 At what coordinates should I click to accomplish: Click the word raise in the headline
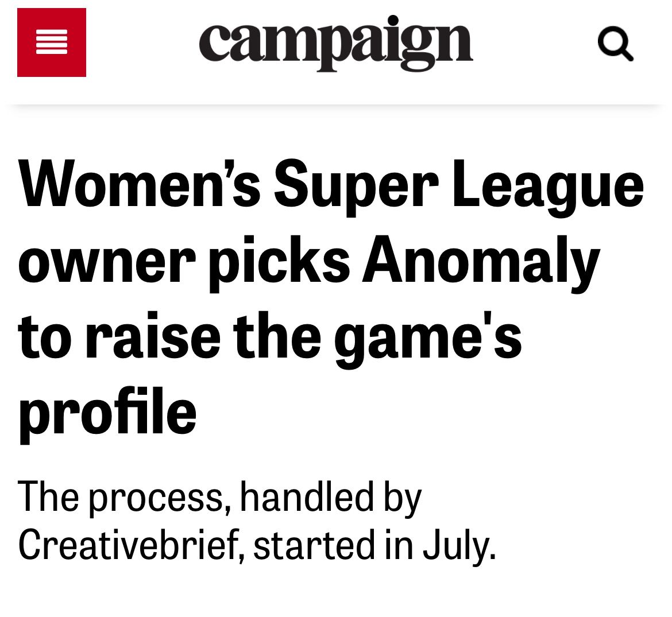coord(153,336)
